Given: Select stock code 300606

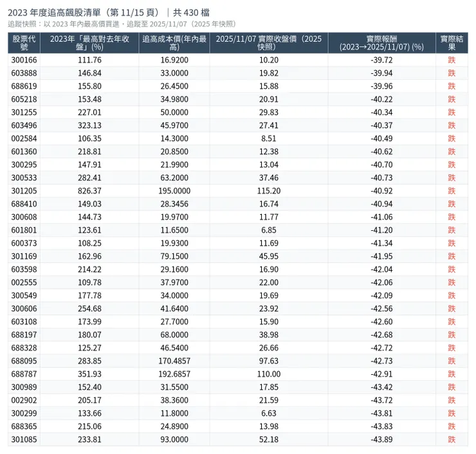Looking at the screenshot, I should [x=24, y=309].
